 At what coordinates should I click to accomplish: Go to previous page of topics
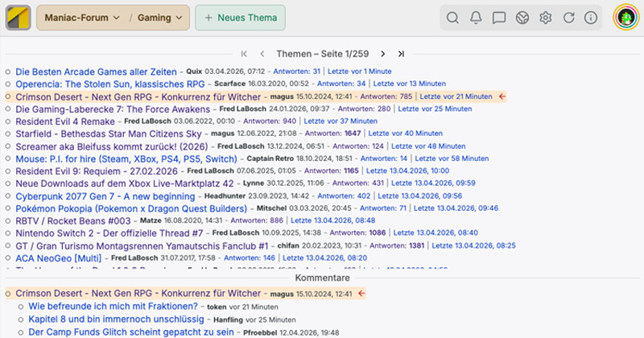[262, 54]
